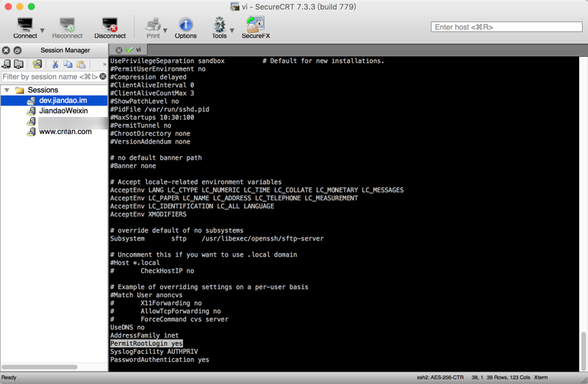This screenshot has height=384, width=588.
Task: Click the UsePrivilegeSeparation sandbox line
Action: click(168, 61)
